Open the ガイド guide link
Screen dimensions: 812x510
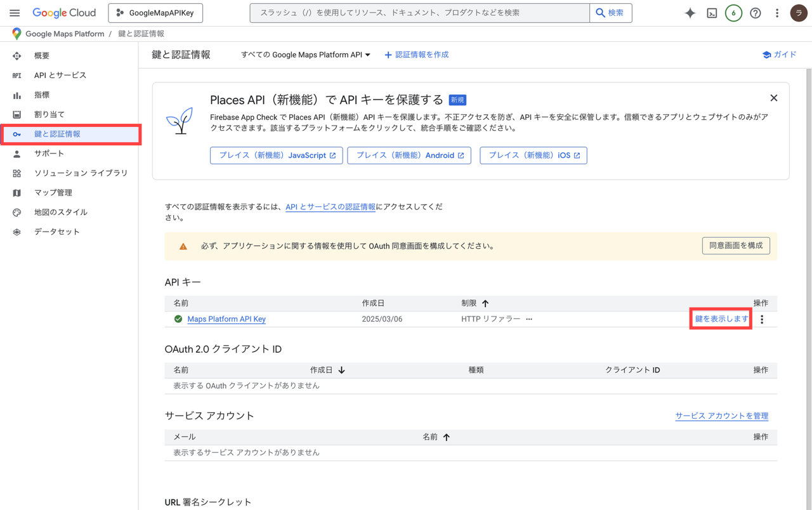point(780,55)
